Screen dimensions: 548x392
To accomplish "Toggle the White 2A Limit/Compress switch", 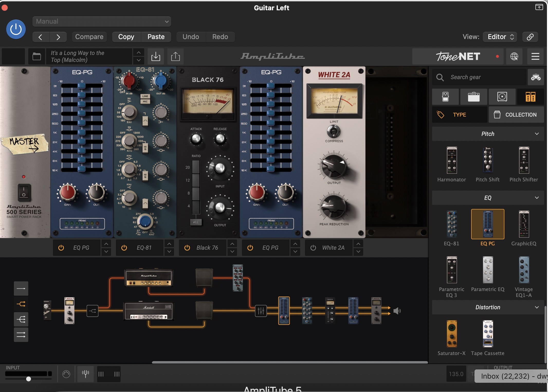I will coord(334,132).
